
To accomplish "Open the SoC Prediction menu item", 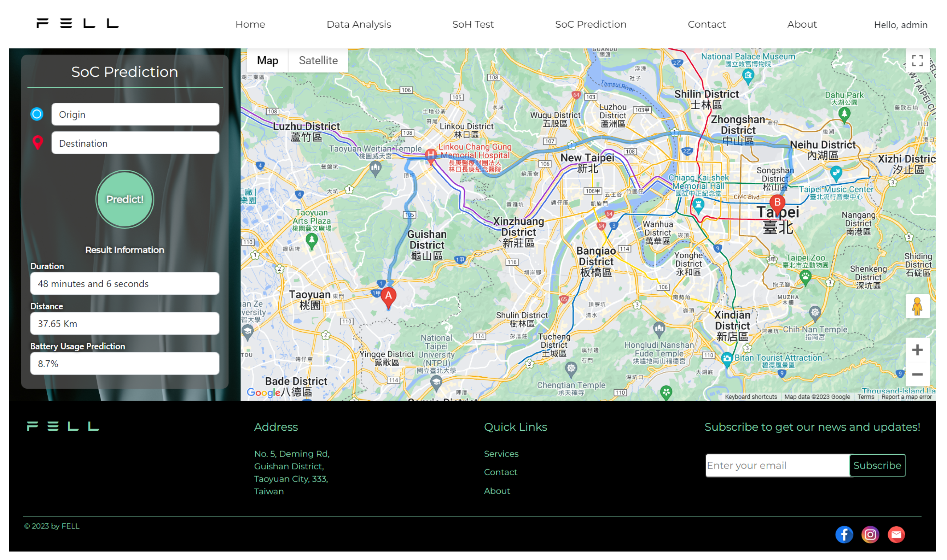I will click(591, 24).
